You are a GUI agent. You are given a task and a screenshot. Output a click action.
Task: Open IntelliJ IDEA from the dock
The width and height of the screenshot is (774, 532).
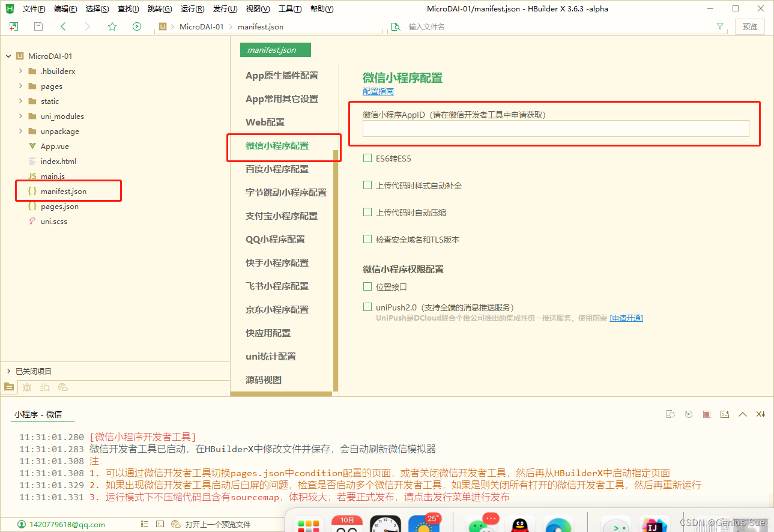pyautogui.click(x=654, y=525)
